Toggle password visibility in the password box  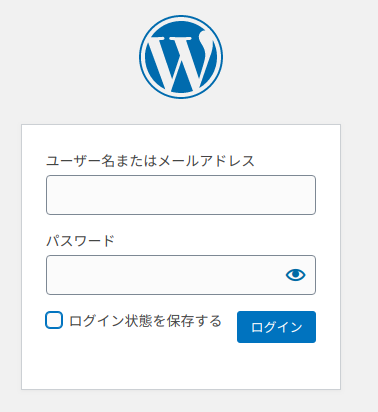coord(295,275)
